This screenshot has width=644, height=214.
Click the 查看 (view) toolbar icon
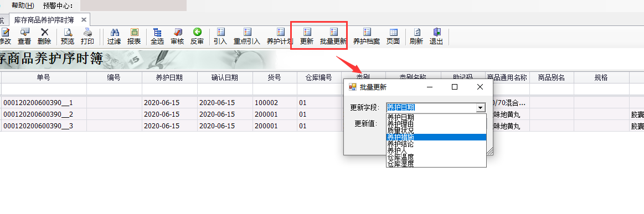click(x=24, y=36)
